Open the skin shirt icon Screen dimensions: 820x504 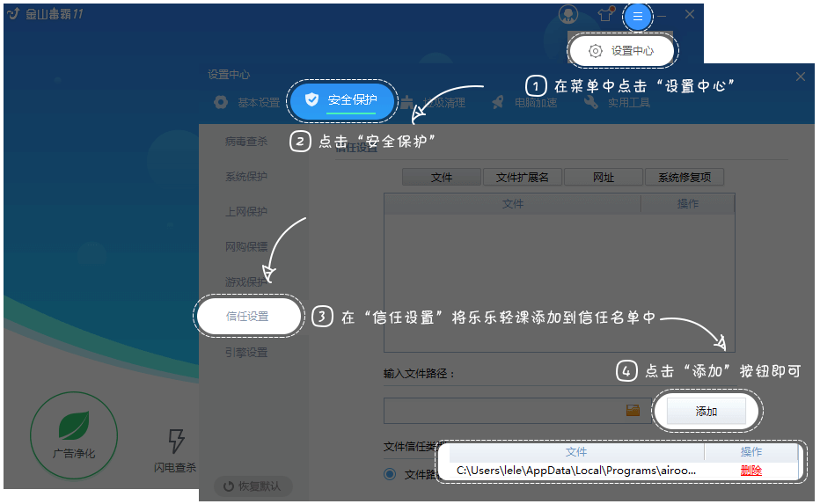click(605, 14)
